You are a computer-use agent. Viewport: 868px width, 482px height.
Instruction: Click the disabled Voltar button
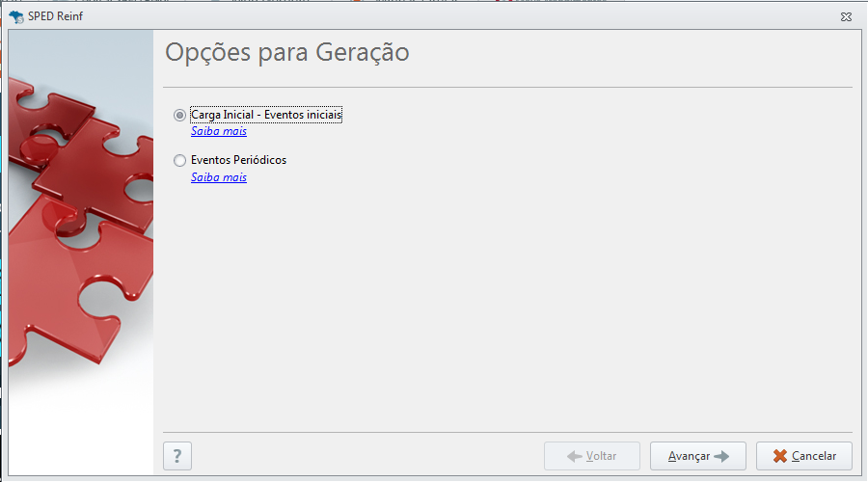[592, 456]
